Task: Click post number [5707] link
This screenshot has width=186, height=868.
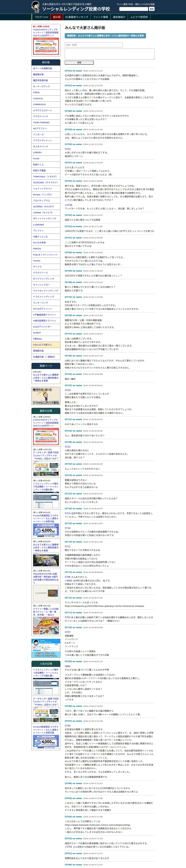Action: coord(68,721)
